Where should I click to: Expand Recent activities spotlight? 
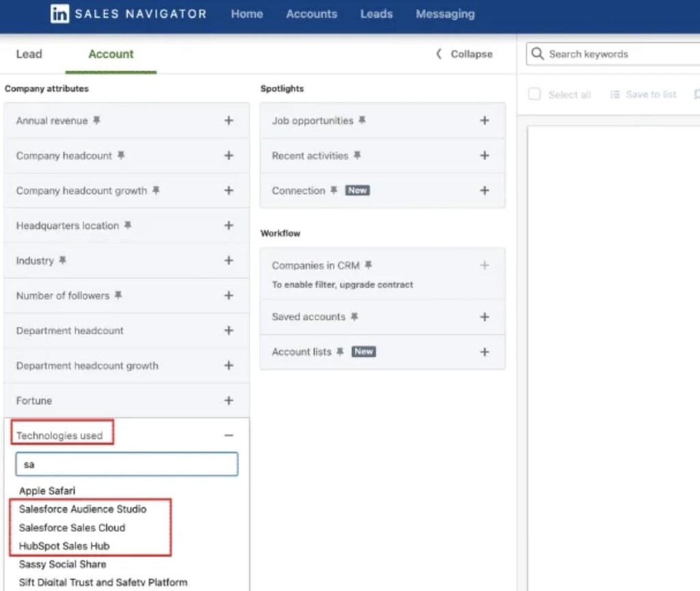(485, 155)
